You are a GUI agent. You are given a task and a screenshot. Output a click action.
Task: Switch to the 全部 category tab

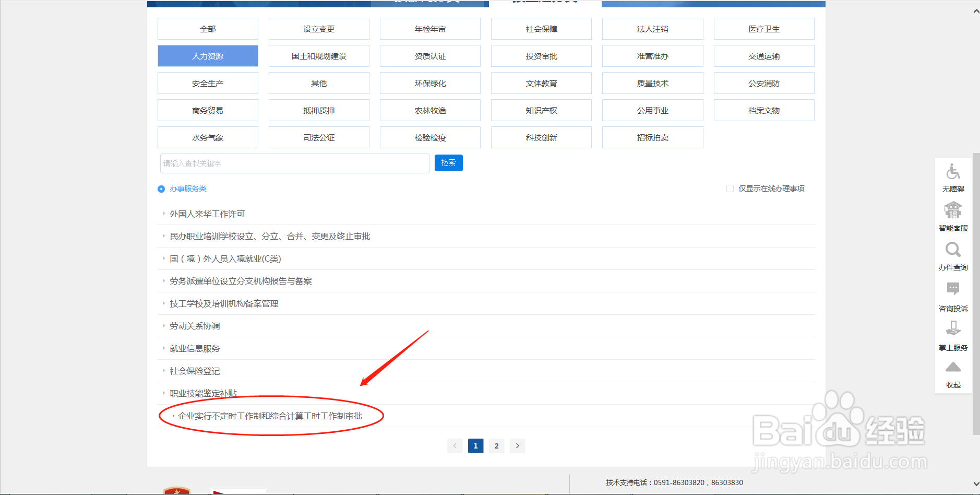[207, 29]
